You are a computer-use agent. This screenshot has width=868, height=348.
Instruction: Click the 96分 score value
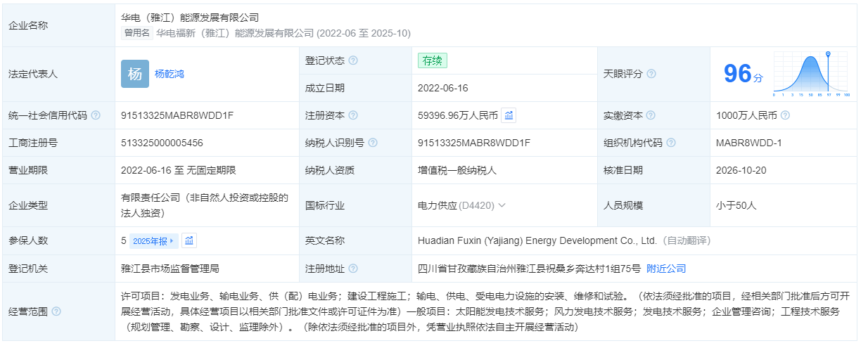(x=743, y=74)
